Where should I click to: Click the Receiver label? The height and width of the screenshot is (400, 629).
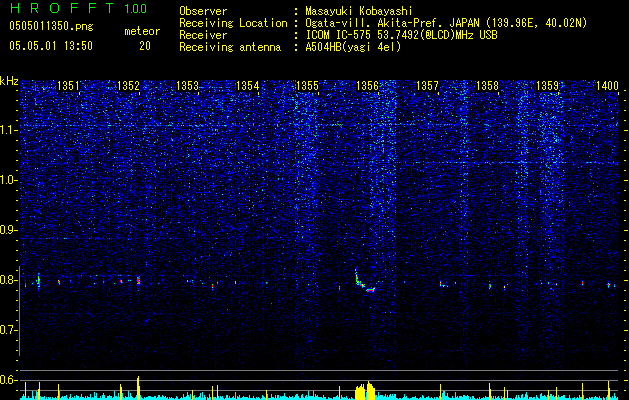point(203,35)
